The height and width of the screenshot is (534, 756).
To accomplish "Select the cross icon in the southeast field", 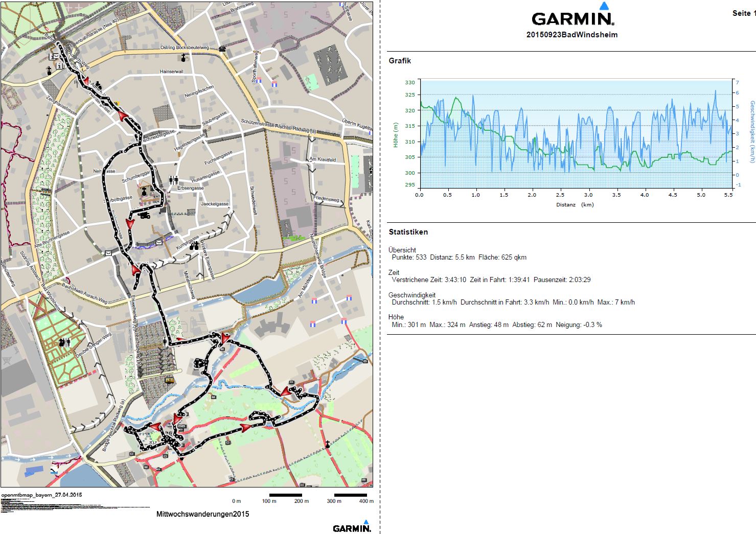I will 327,444.
